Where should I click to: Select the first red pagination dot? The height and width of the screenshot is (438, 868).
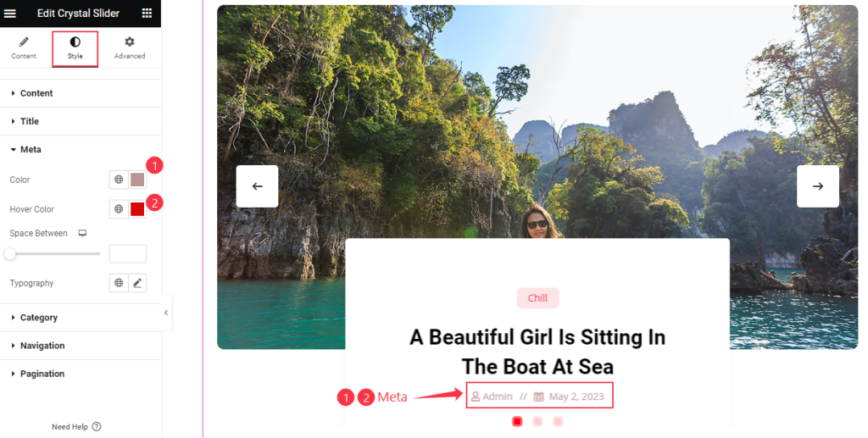coord(517,421)
